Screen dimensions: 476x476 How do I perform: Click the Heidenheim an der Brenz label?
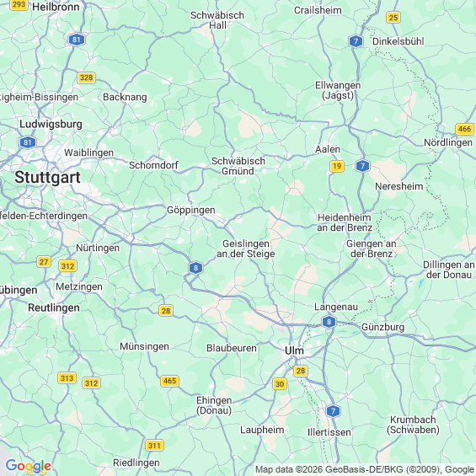tap(345, 222)
